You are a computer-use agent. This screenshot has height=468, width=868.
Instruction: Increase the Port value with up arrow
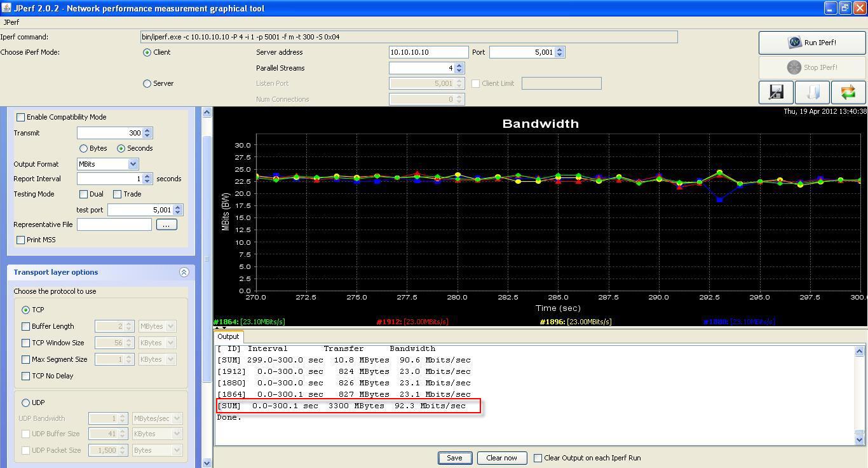[560, 50]
